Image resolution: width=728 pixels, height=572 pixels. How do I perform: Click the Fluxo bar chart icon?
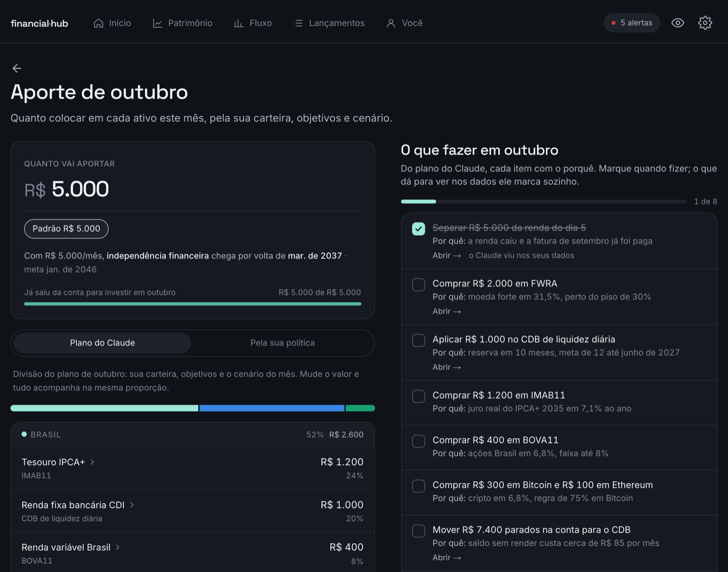tap(238, 23)
